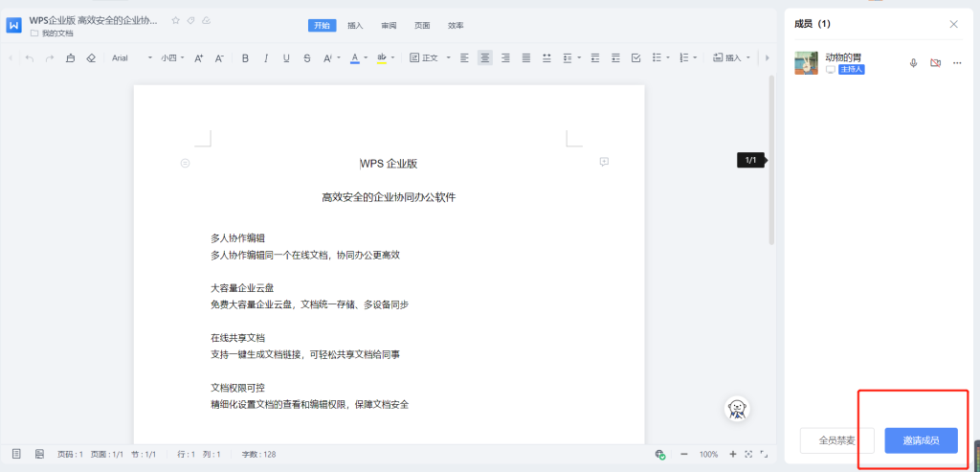Open the font color dropdown arrow
The height and width of the screenshot is (472, 980).
coord(366,58)
